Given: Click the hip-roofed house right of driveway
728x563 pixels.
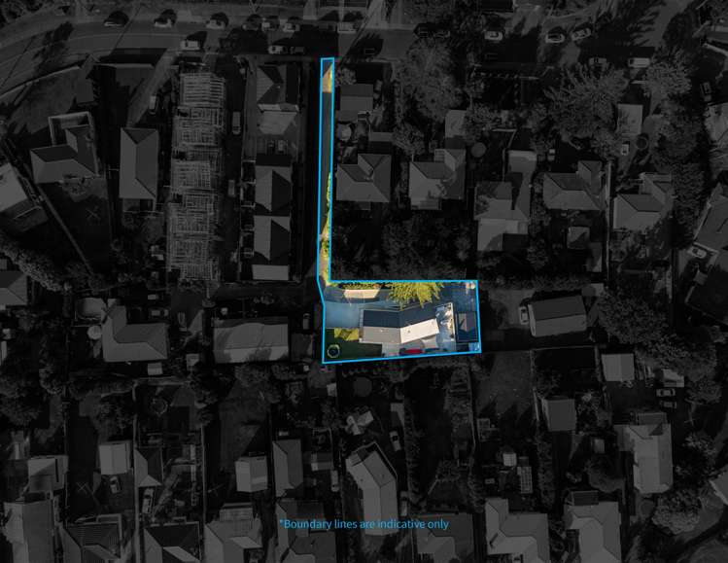Looking at the screenshot, I should [x=364, y=178].
